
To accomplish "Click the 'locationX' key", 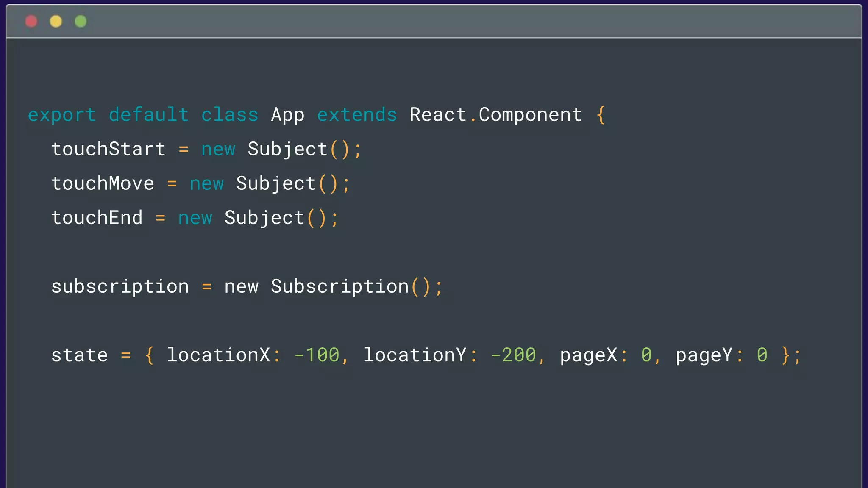I will pos(219,355).
